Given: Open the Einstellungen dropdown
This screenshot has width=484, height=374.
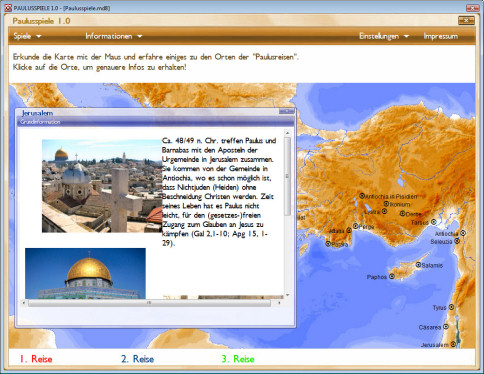Looking at the screenshot, I should click(x=384, y=36).
